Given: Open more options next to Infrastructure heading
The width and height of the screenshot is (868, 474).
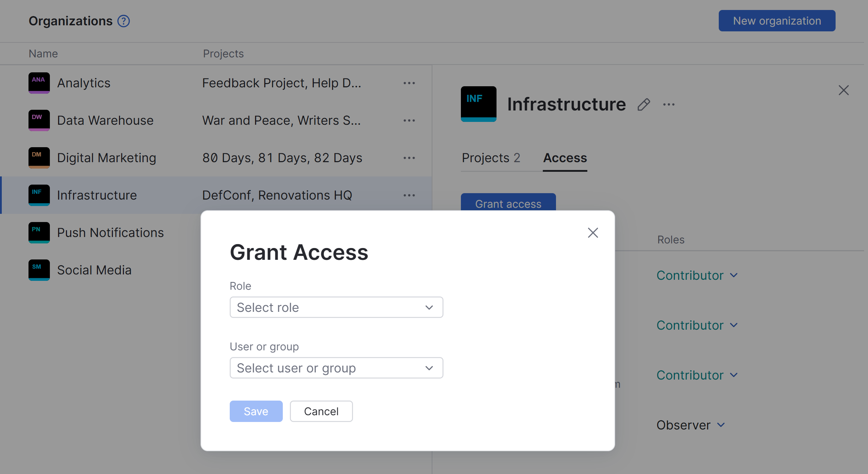Looking at the screenshot, I should click(669, 105).
